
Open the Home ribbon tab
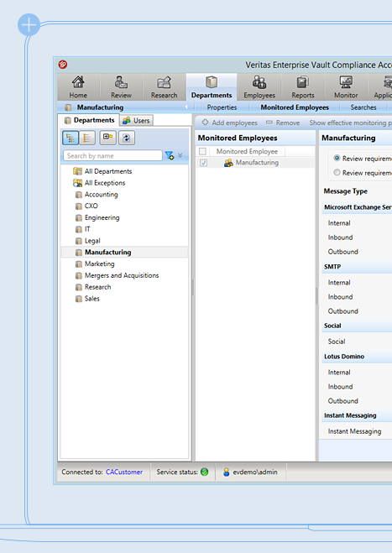click(x=78, y=87)
